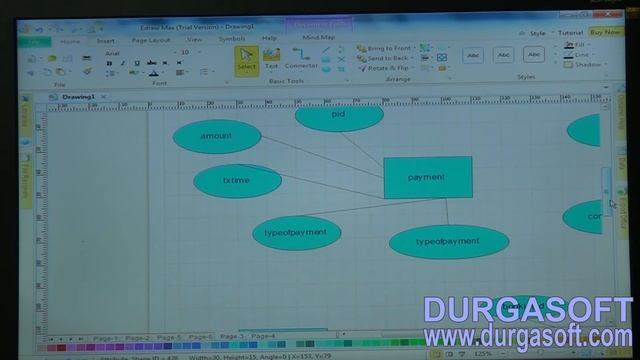Select the amount attribute ellipse

coord(217,136)
